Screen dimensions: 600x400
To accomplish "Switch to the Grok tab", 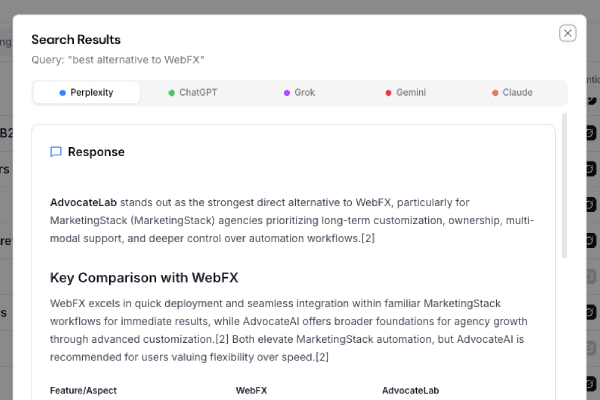I will click(x=300, y=93).
